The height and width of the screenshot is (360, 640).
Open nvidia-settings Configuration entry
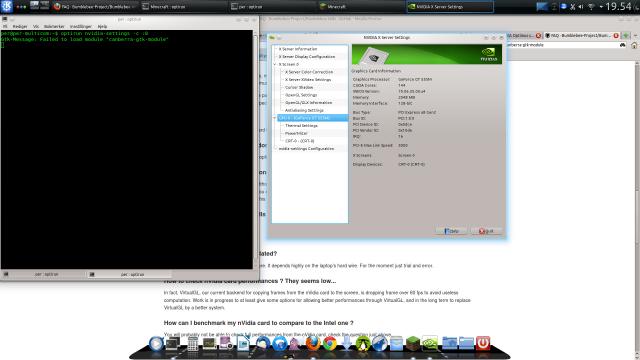coord(306,149)
